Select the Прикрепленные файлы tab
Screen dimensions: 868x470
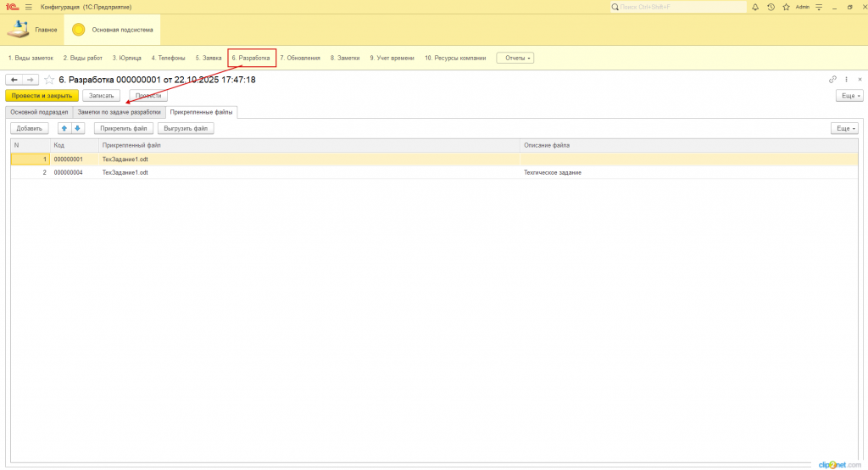[202, 112]
